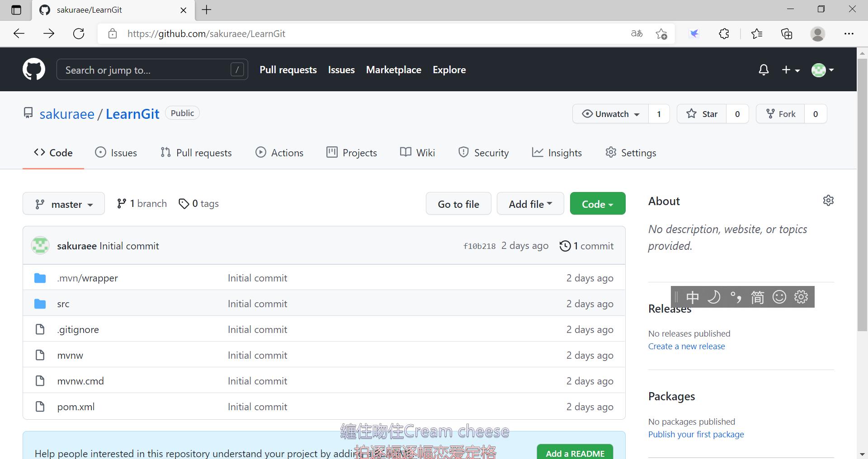Image resolution: width=868 pixels, height=459 pixels.
Task: Click Pull requests in top navigation
Action: click(x=288, y=70)
